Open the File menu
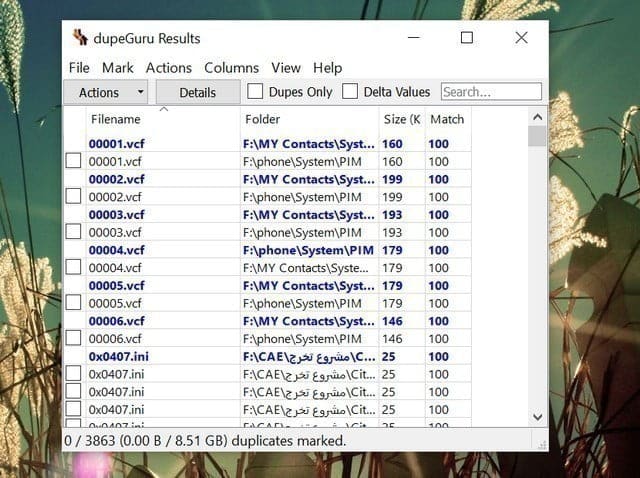 (79, 68)
